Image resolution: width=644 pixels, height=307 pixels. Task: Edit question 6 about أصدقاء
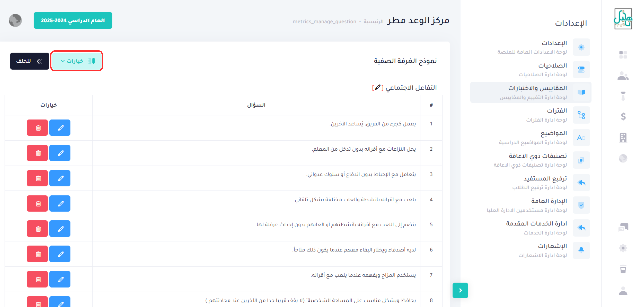tap(60, 254)
